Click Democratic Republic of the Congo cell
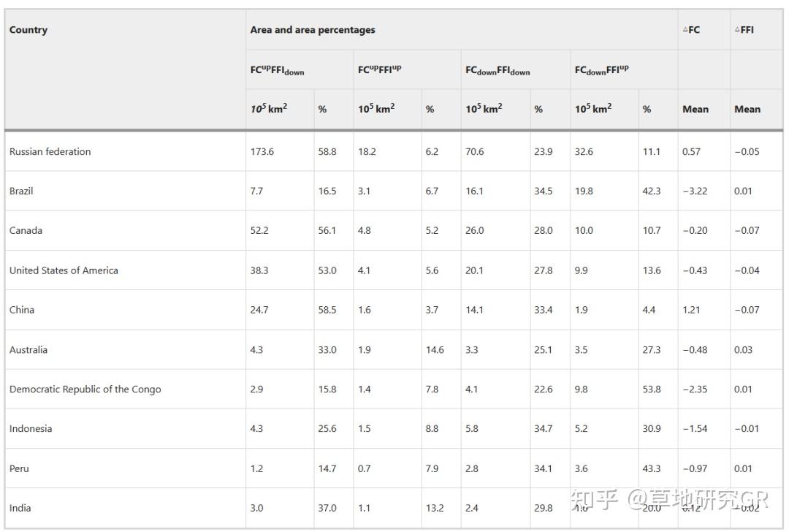The image size is (789, 532). (85, 389)
